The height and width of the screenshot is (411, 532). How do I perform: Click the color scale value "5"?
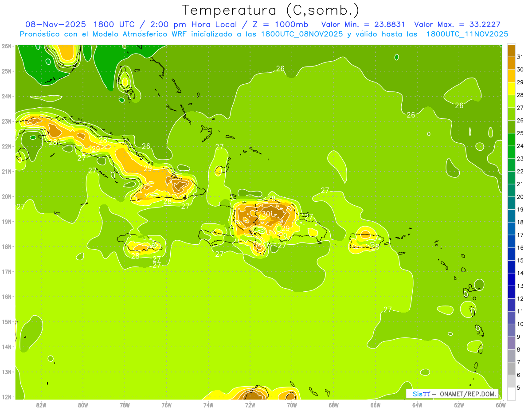tap(519, 388)
